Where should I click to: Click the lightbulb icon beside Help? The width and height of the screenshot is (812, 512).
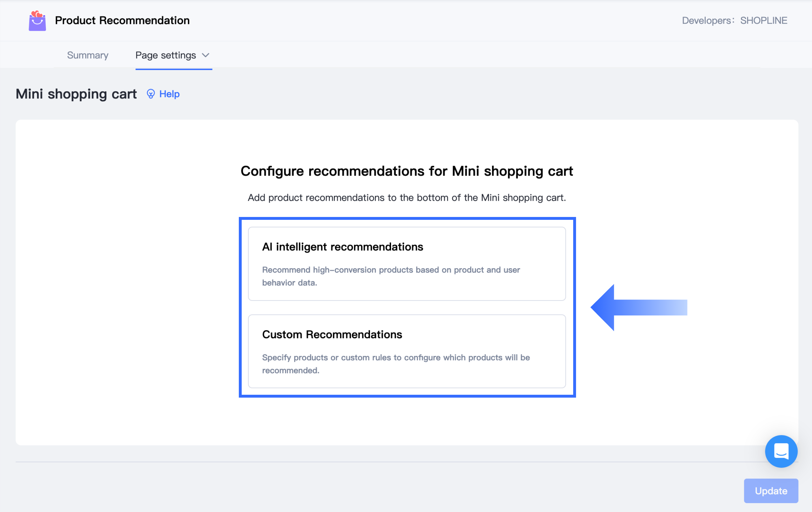click(151, 94)
